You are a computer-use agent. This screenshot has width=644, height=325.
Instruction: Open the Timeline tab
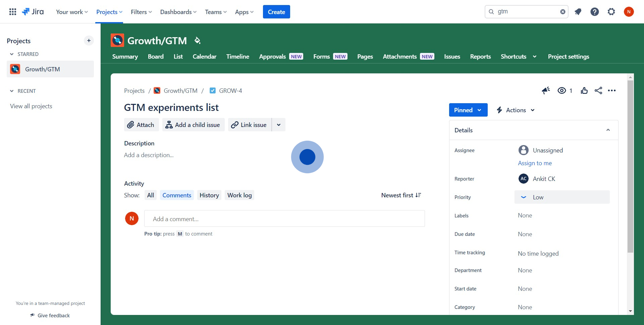(238, 56)
